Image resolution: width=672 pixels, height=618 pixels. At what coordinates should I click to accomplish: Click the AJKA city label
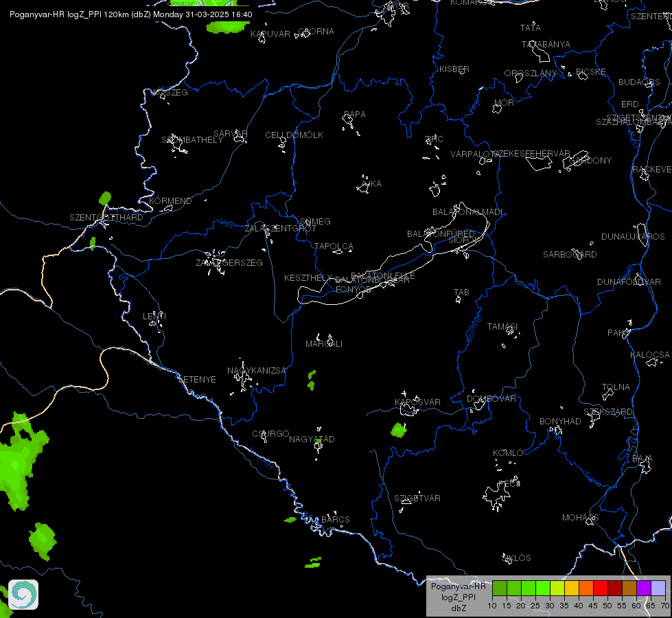pyautogui.click(x=371, y=183)
